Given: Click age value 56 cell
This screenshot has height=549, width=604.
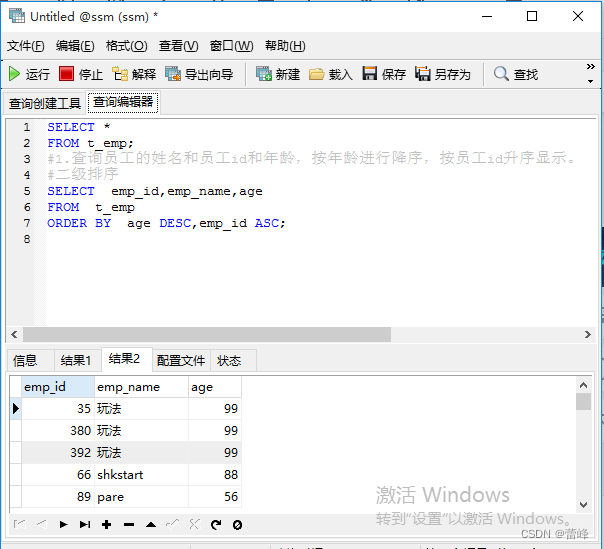Looking at the screenshot, I should pyautogui.click(x=215, y=497).
